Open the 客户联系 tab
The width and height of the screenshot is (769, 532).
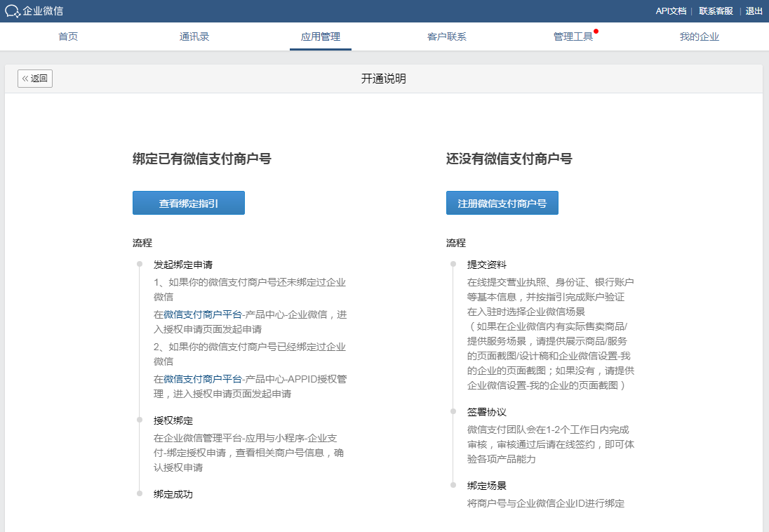[447, 36]
